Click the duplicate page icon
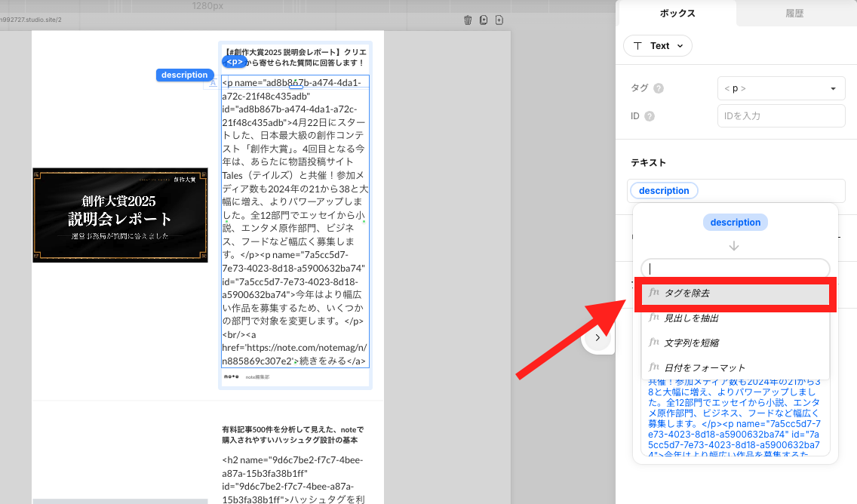The image size is (857, 504). [x=484, y=20]
